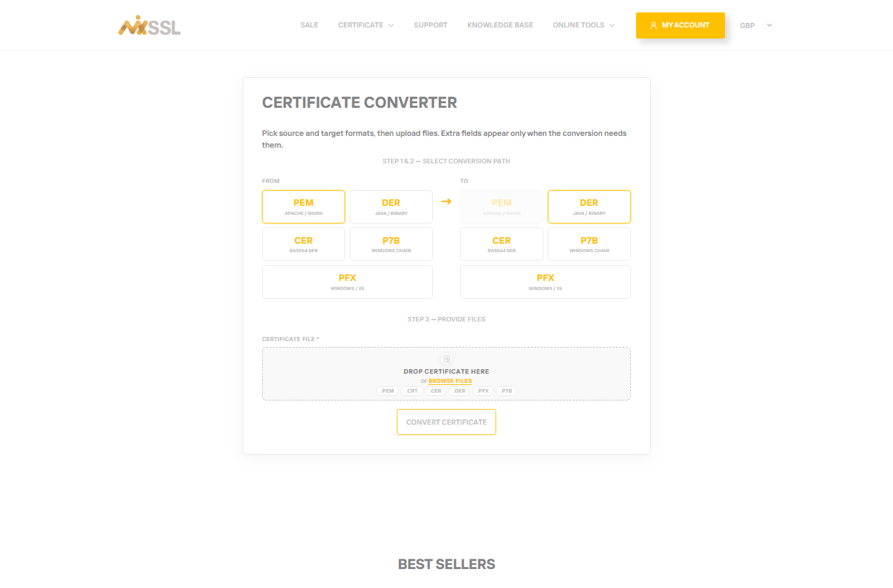The image size is (893, 588).
Task: Select DER as source format
Action: tap(391, 206)
